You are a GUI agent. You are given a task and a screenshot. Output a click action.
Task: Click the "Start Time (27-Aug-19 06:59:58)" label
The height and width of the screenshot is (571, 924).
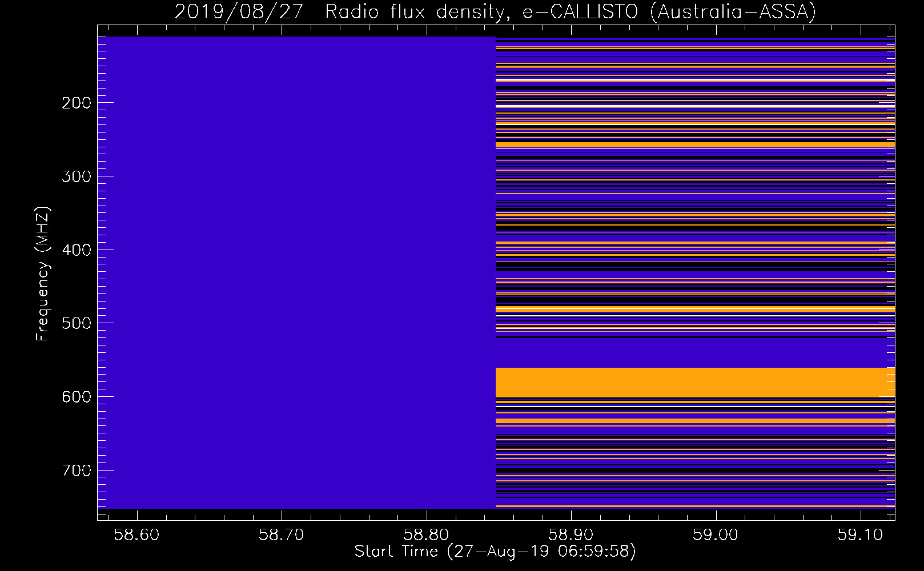tap(495, 552)
